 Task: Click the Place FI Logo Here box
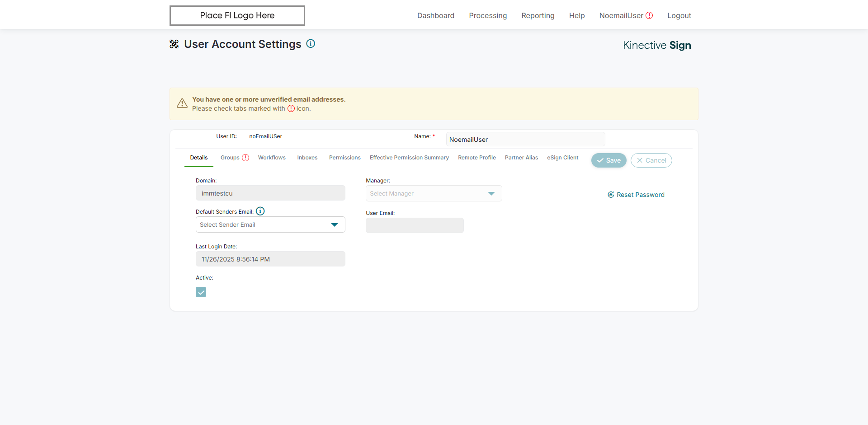237,15
